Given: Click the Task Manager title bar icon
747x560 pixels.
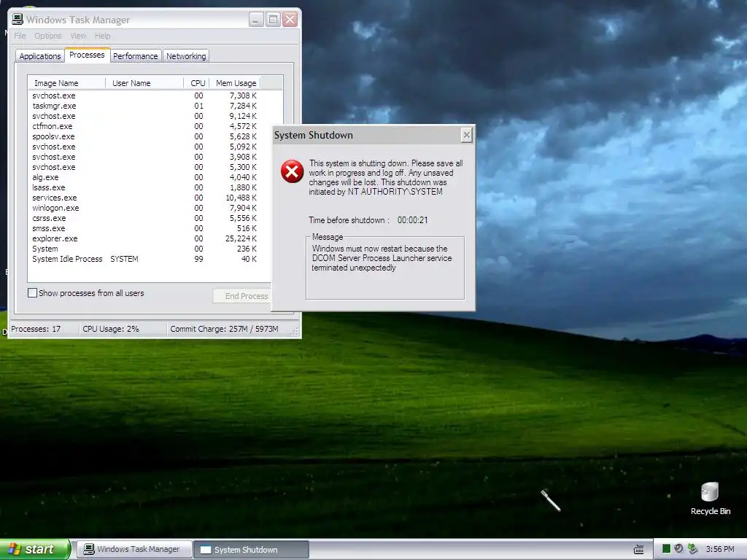Looking at the screenshot, I should [x=18, y=19].
